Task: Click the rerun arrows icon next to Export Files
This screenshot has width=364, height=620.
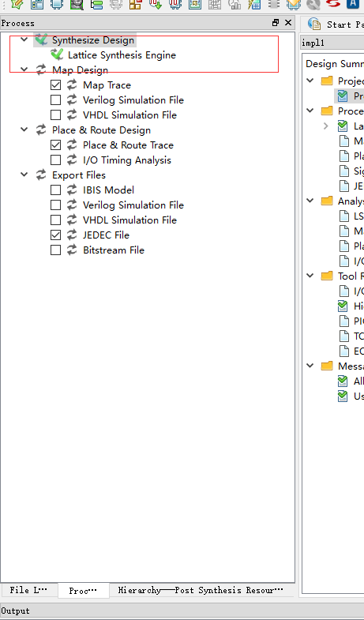Action: coord(41,175)
